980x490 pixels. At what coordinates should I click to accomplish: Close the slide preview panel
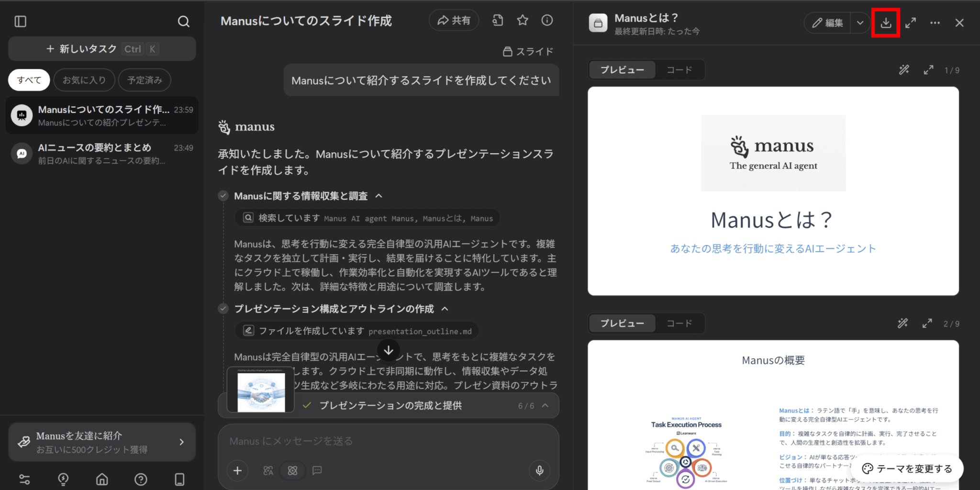(x=959, y=22)
